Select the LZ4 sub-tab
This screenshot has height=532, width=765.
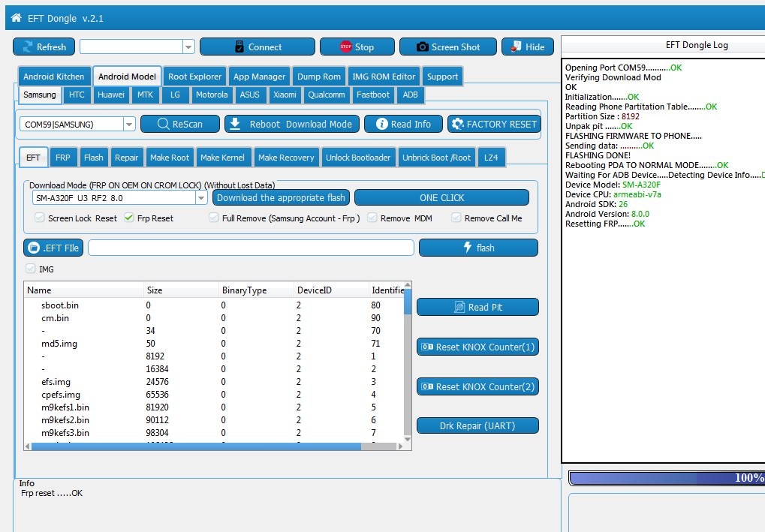pyautogui.click(x=491, y=158)
